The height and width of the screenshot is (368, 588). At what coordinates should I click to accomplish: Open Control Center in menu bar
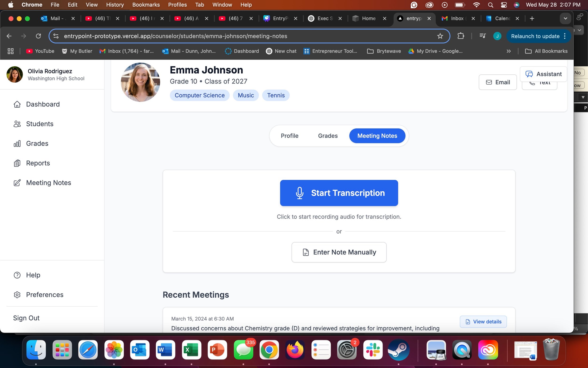click(504, 5)
